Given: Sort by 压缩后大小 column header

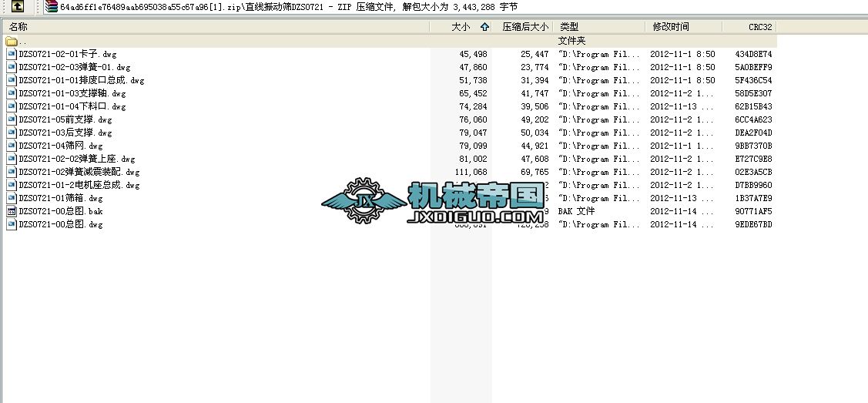Looking at the screenshot, I should pyautogui.click(x=522, y=26).
